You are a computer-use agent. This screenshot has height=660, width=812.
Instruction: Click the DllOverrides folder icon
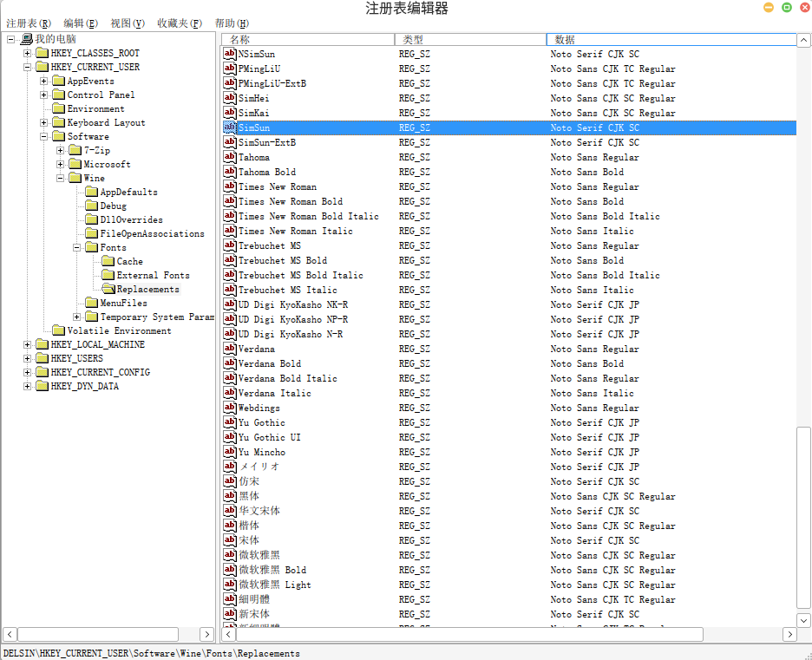pyautogui.click(x=92, y=219)
